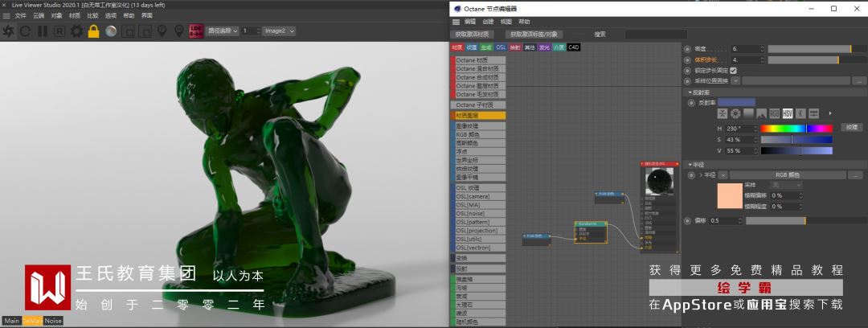Image resolution: width=868 pixels, height=328 pixels.
Task: Click the Octane 材质 node button
Action: 479,60
